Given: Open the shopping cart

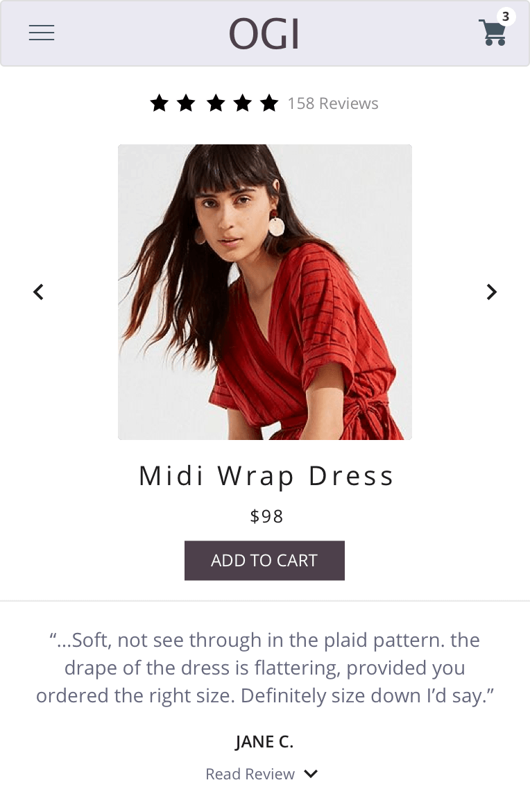Looking at the screenshot, I should pos(492,33).
